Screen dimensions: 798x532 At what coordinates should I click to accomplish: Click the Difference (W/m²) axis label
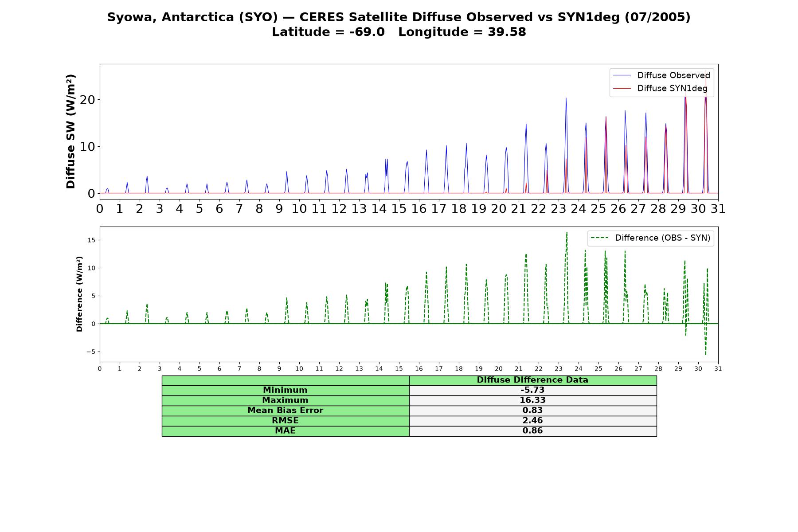click(x=80, y=294)
